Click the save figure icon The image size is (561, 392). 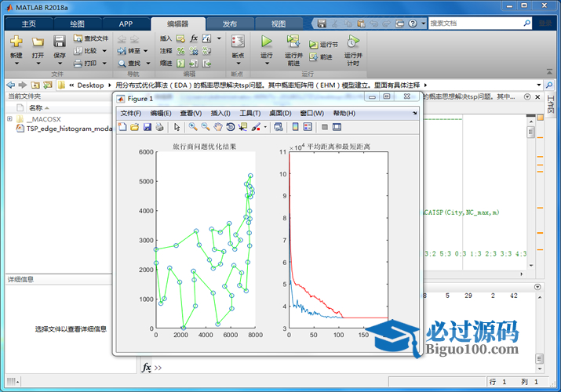pos(147,127)
